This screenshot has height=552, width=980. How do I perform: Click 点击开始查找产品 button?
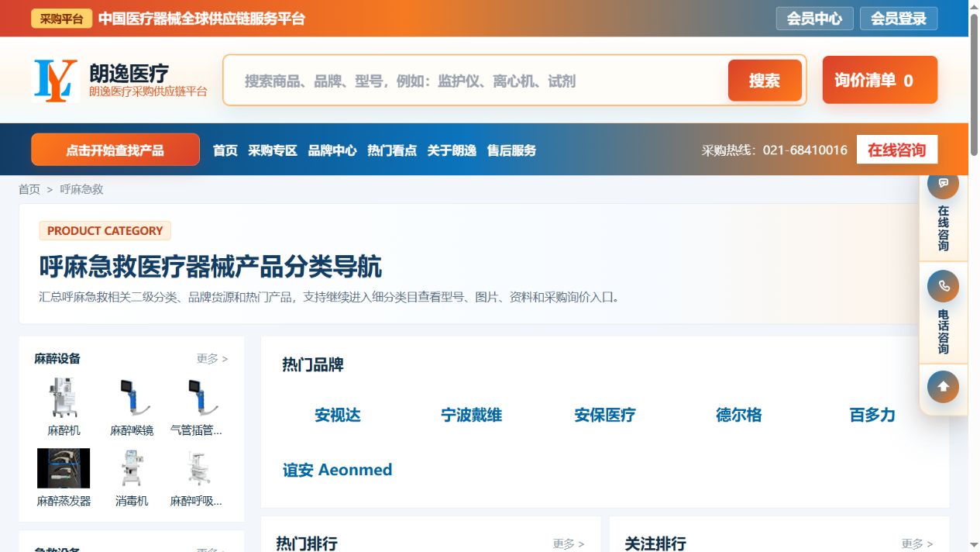click(x=115, y=150)
